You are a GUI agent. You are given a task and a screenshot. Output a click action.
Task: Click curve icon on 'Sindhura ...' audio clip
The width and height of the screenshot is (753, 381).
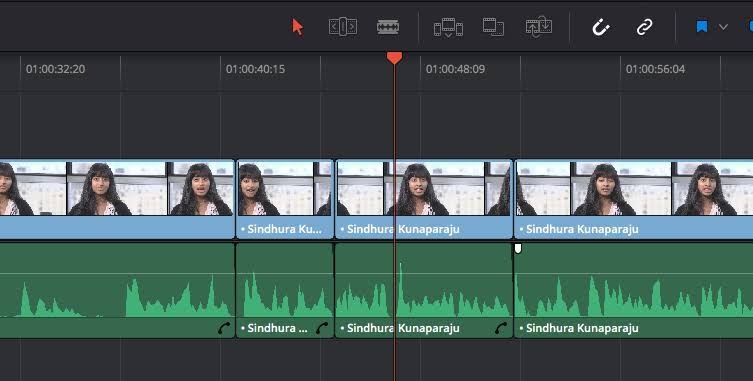point(322,328)
